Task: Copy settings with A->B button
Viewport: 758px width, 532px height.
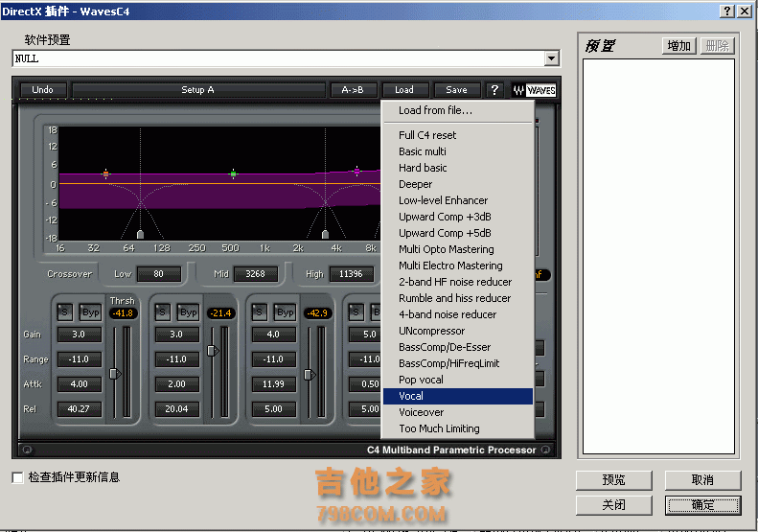Action: point(353,90)
